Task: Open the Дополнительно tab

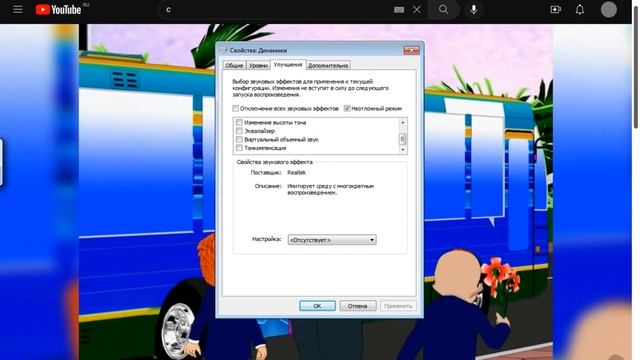Action: pos(328,65)
